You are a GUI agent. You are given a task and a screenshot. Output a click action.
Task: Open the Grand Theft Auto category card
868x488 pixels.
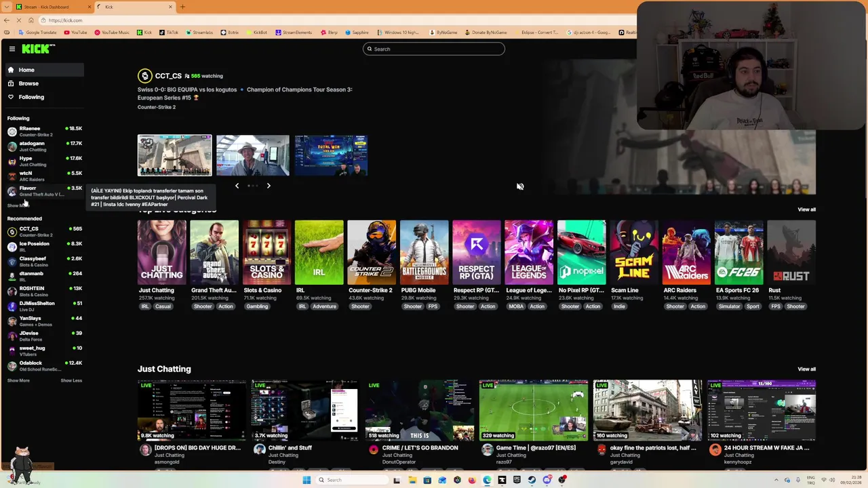click(214, 252)
